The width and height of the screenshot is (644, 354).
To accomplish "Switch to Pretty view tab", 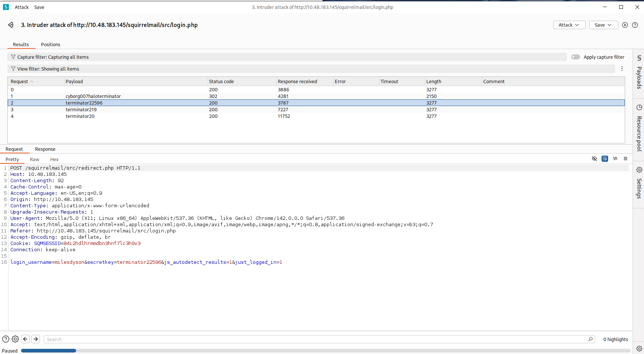I will click(x=12, y=159).
